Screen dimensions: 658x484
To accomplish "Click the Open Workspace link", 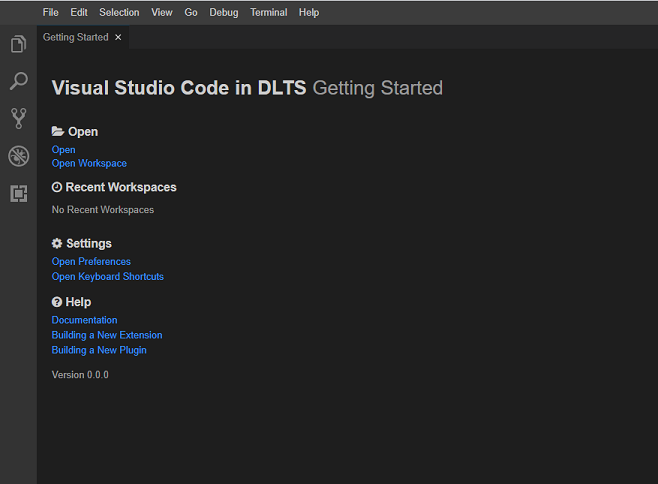I will tap(89, 163).
